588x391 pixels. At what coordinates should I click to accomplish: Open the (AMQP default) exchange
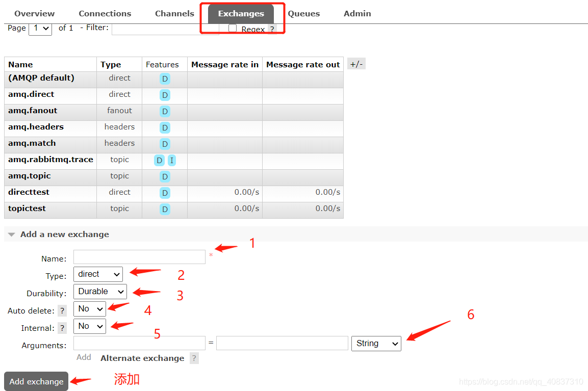41,78
